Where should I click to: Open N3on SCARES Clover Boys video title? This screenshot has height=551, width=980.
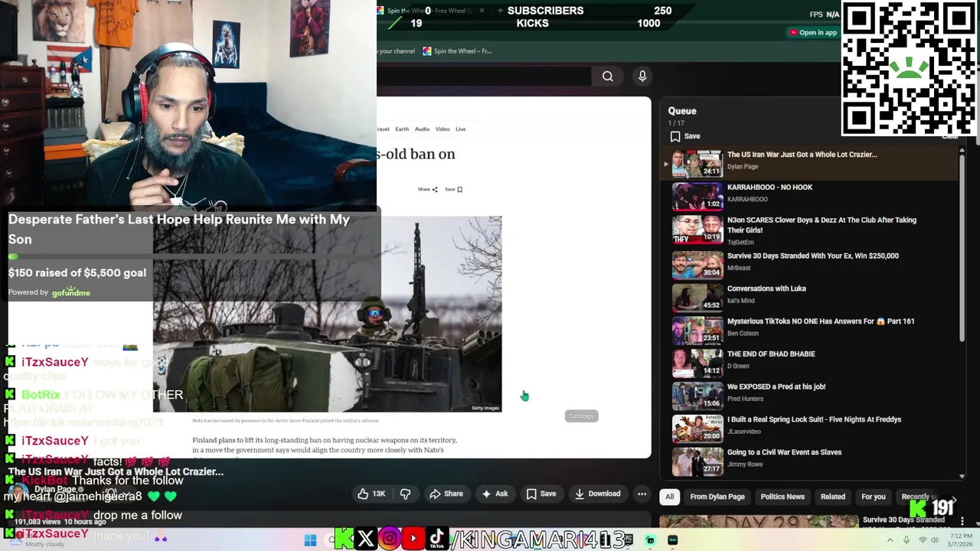coord(822,225)
